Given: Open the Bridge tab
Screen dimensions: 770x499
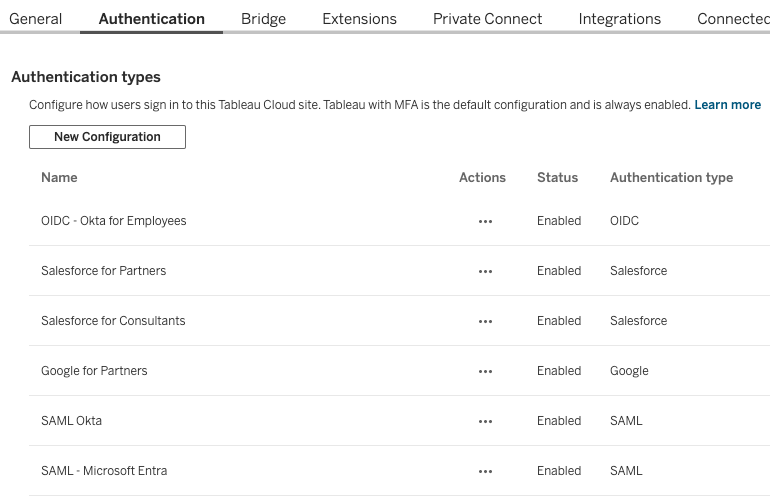Looking at the screenshot, I should (263, 19).
